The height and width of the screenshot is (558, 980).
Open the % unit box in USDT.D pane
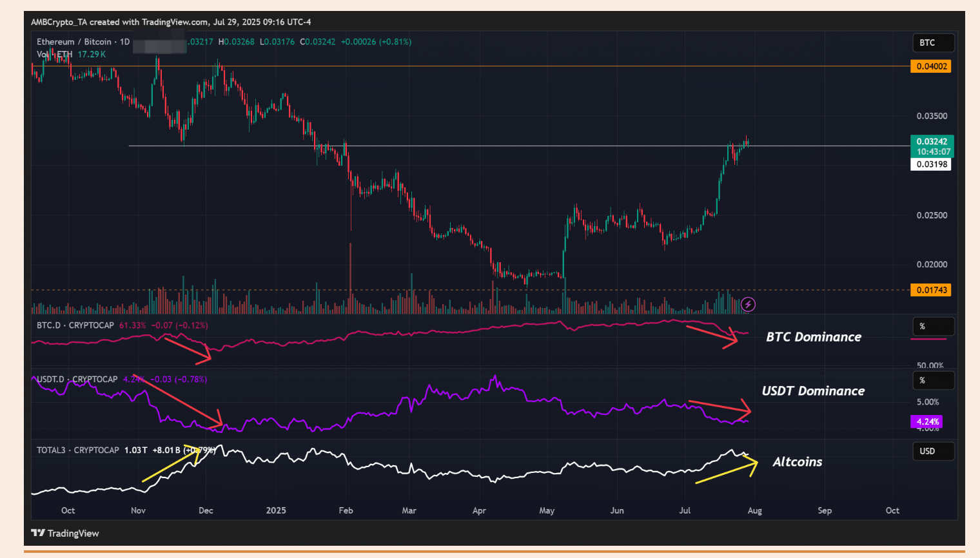[x=933, y=381]
